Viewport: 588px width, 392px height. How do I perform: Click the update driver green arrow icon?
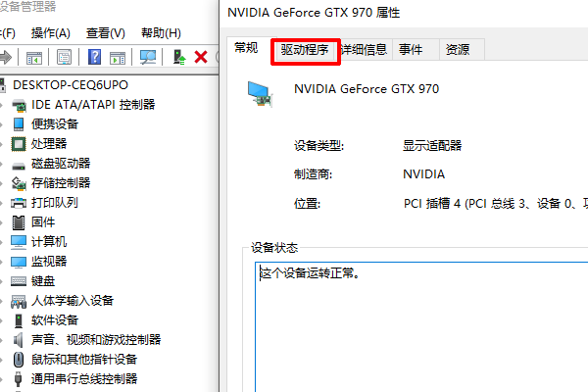tap(179, 58)
